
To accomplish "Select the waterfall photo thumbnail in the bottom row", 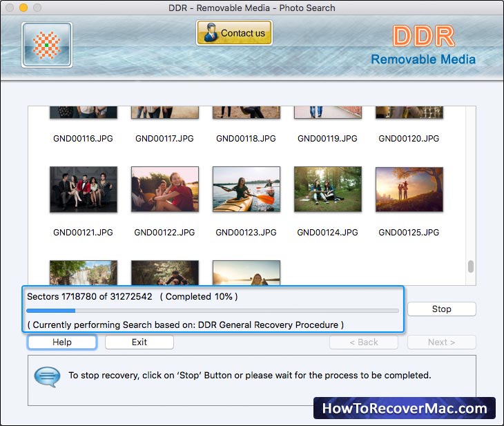I will pyautogui.click(x=84, y=273).
